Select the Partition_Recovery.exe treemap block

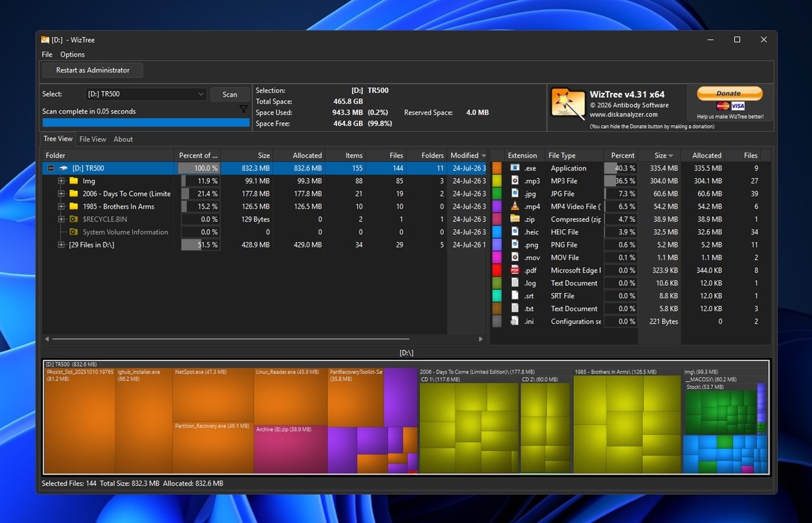click(213, 448)
